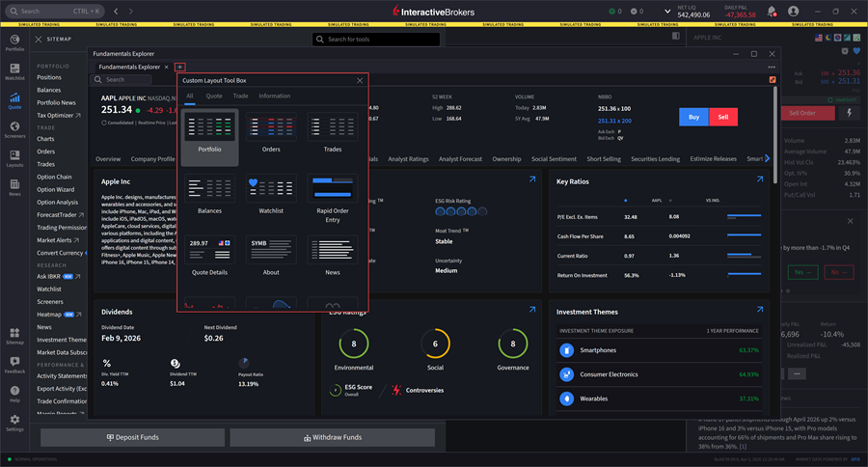The image size is (868, 467).
Task: Select the Watchlist tool thumbnail
Action: pyautogui.click(x=271, y=189)
